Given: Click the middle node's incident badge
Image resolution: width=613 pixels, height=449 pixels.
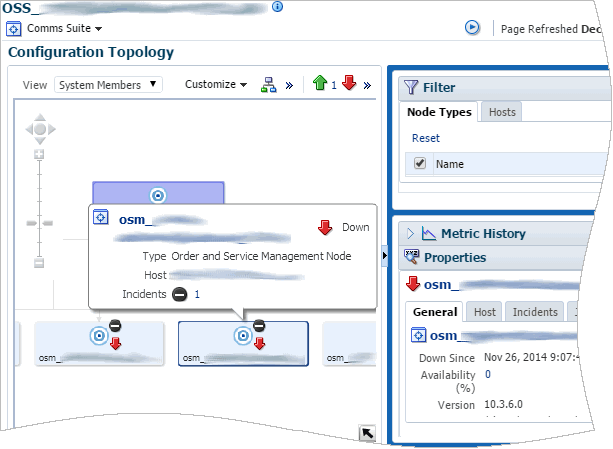Looking at the screenshot, I should tap(259, 325).
